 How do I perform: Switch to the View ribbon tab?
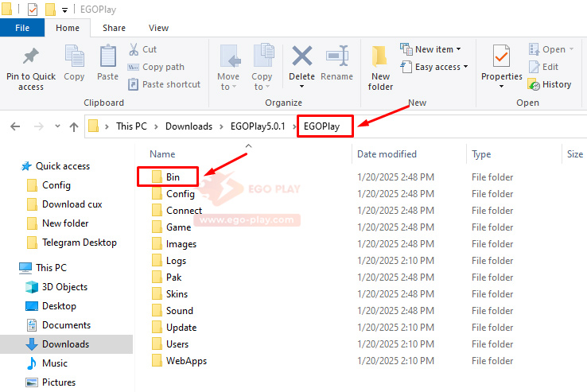(x=158, y=28)
